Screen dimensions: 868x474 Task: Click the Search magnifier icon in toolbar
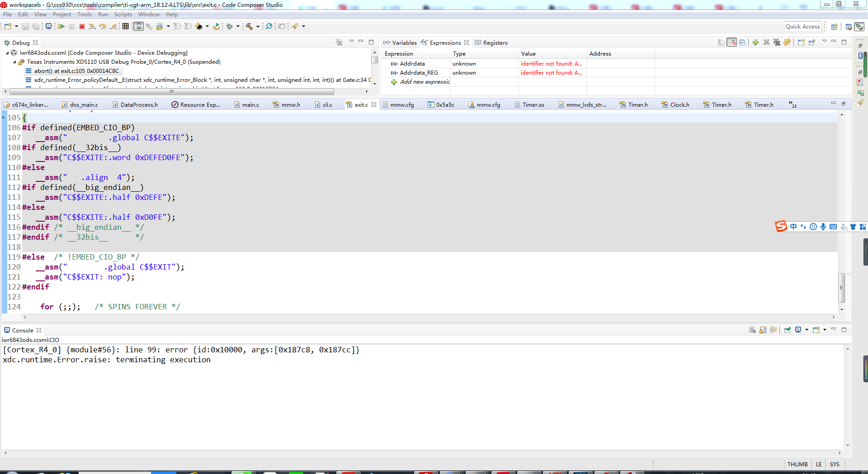pyautogui.click(x=269, y=27)
